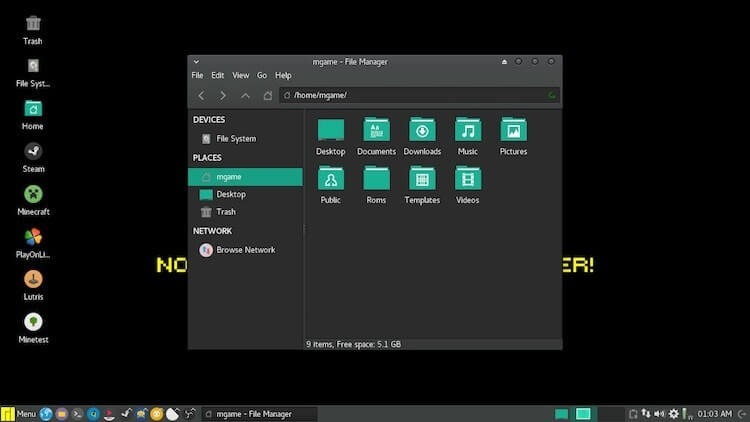
Task: Click the eject-shaped button in title bar
Action: 504,62
